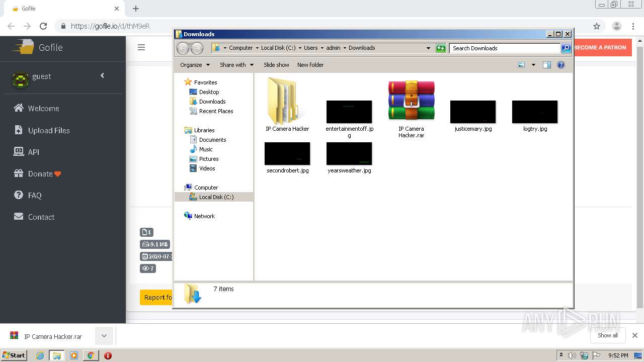The height and width of the screenshot is (362, 644).
Task: Collapse Gofile sidebar with arrow
Action: coord(102,75)
